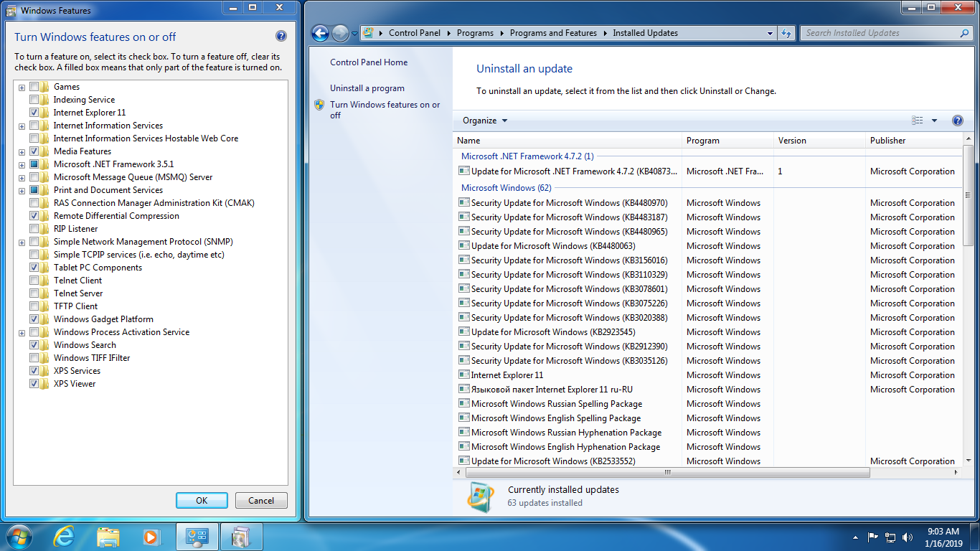
Task: Toggle Media Features checkbox
Action: [x=34, y=151]
